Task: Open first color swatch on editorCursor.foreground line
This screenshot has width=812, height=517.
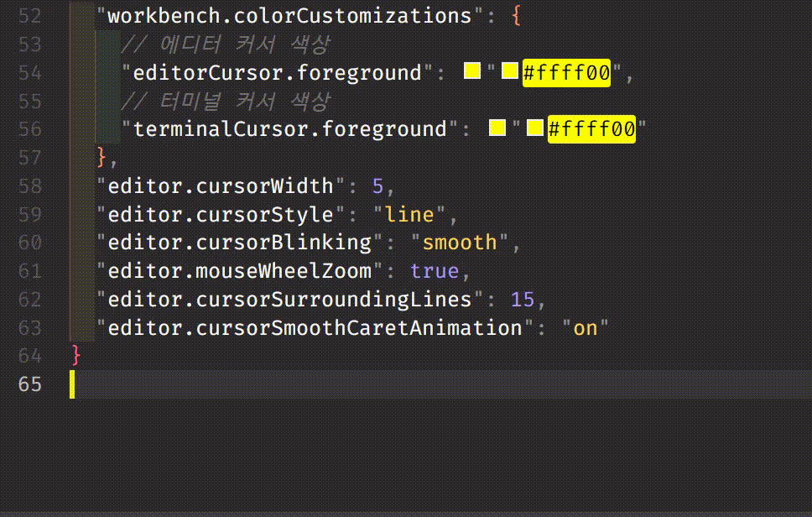Action: click(471, 71)
